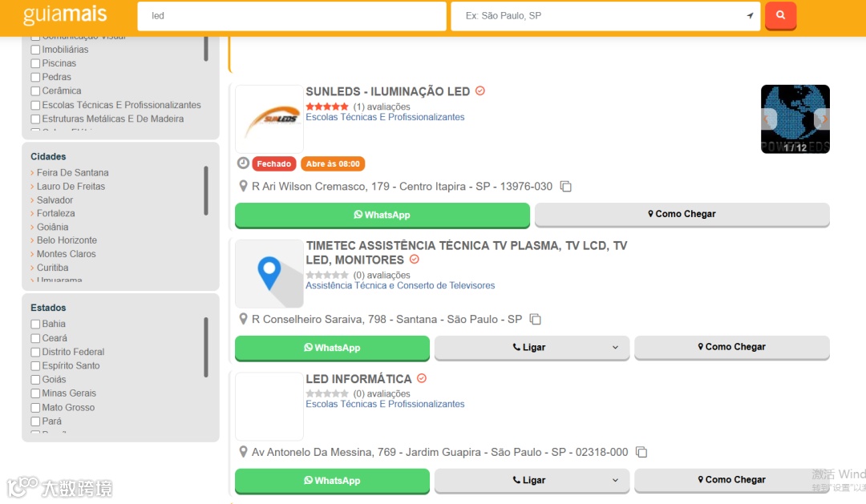Enable the Distrito Federal state filter
The image size is (866, 504).
pos(35,353)
